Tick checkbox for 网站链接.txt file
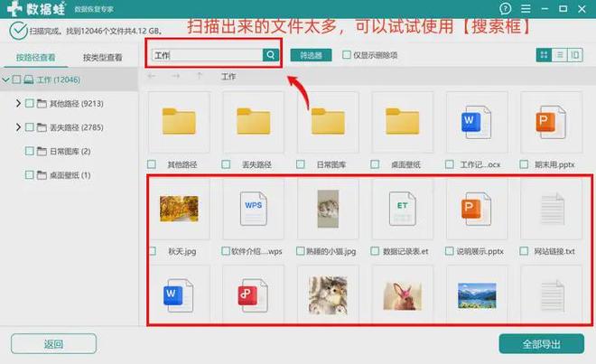The height and width of the screenshot is (364, 596). pos(524,251)
